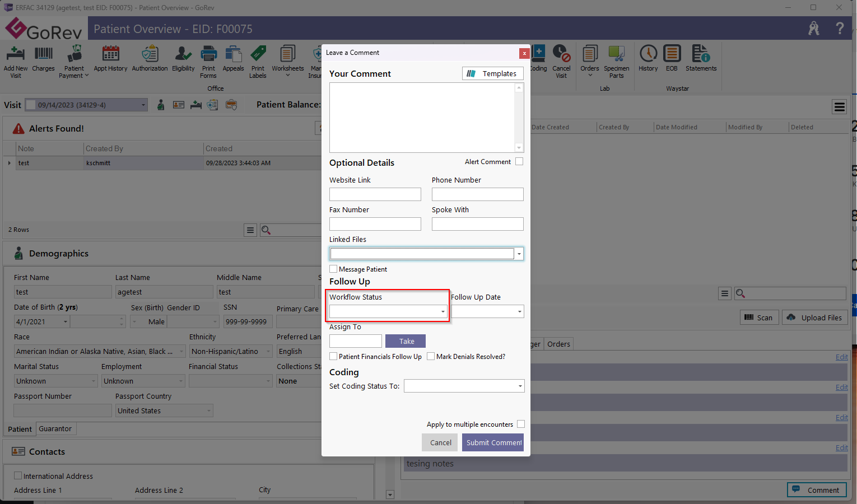Toggle the checkbox in Visit selector

coord(31,105)
